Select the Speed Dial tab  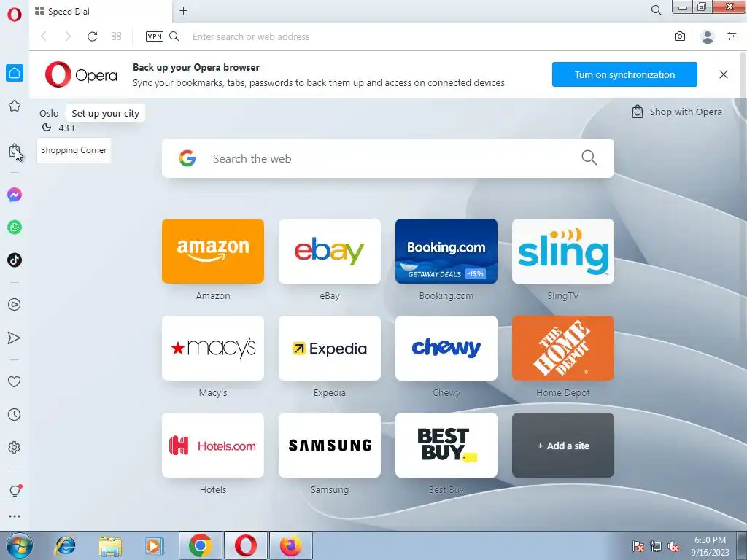click(x=101, y=11)
